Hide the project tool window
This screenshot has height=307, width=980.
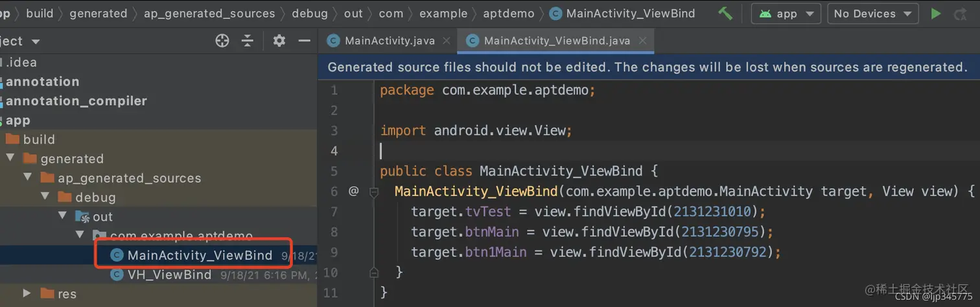[x=304, y=41]
